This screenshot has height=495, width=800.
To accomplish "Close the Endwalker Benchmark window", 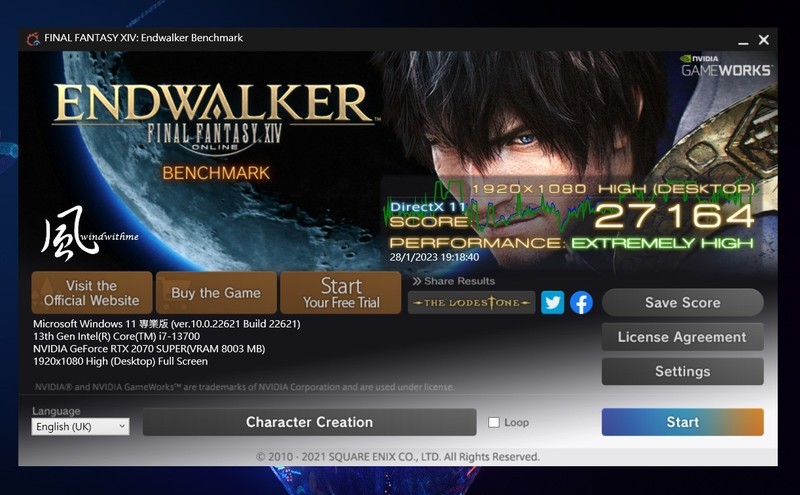I will pyautogui.click(x=764, y=40).
